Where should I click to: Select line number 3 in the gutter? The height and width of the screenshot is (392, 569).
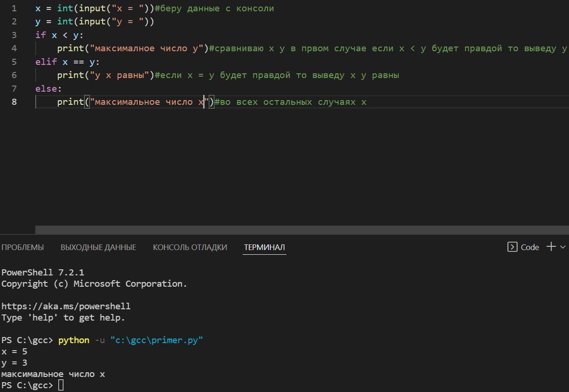(14, 35)
